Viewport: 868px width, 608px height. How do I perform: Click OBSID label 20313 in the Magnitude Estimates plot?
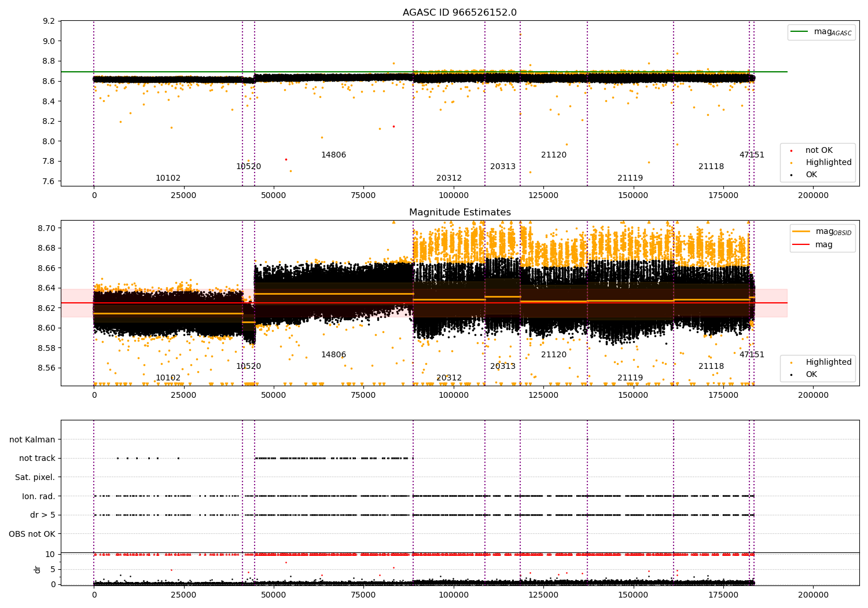point(503,367)
